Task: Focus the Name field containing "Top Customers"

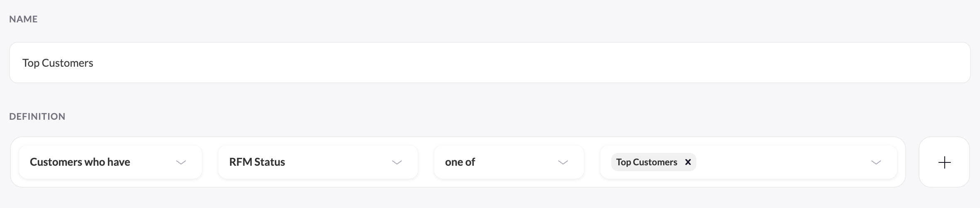Action: 490,63
